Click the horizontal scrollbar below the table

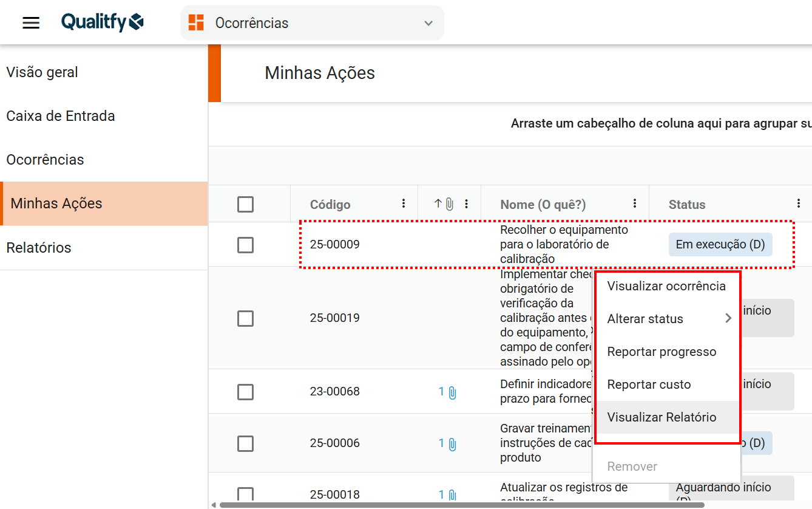pyautogui.click(x=461, y=505)
